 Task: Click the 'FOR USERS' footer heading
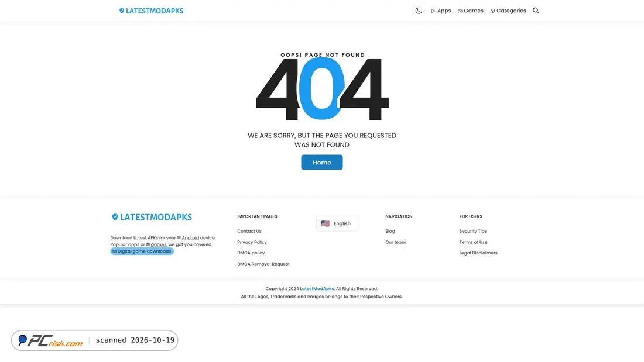click(471, 216)
